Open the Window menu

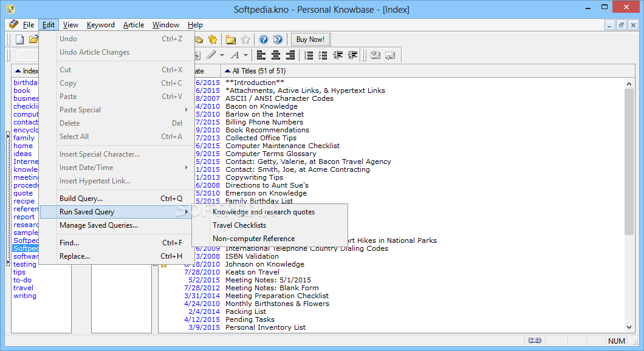[x=165, y=25]
